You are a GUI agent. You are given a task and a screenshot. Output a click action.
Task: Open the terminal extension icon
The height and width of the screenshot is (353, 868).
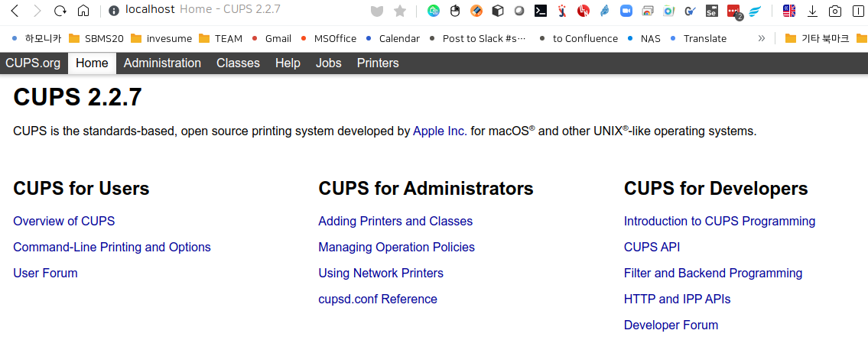pos(540,11)
